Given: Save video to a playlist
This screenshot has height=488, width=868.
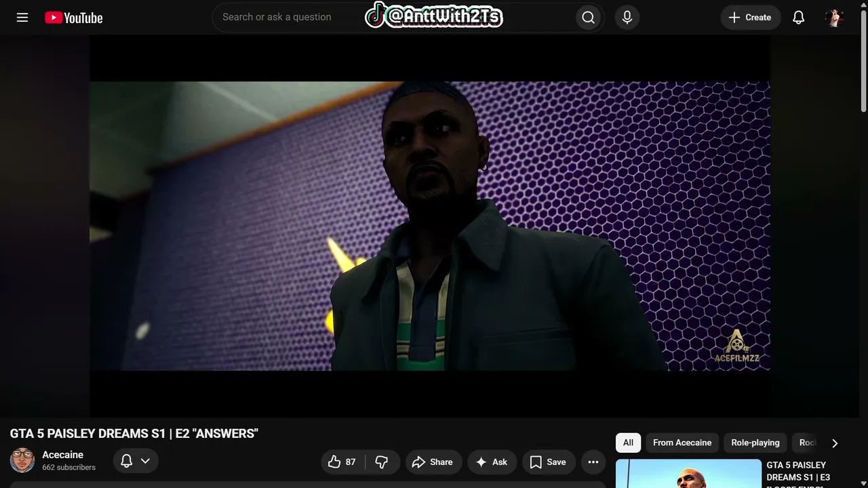Looking at the screenshot, I should point(548,462).
